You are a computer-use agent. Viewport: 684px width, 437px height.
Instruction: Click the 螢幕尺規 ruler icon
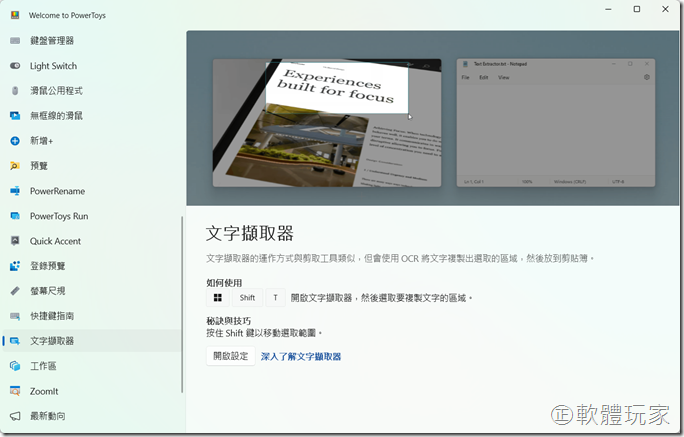[x=15, y=291]
